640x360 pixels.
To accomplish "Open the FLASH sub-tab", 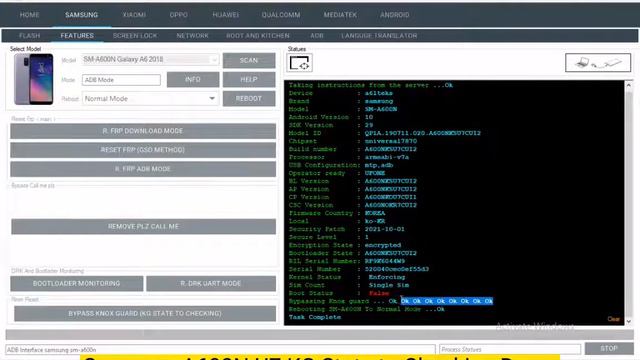I will click(29, 36).
